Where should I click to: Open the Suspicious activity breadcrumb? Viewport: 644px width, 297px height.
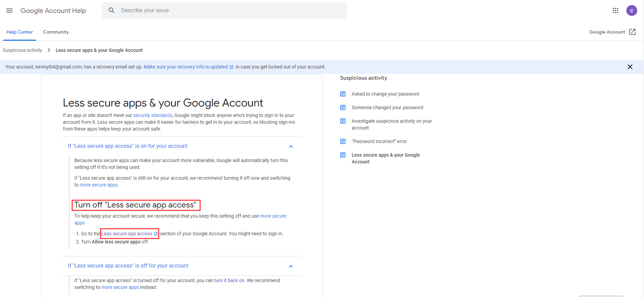tap(22, 50)
